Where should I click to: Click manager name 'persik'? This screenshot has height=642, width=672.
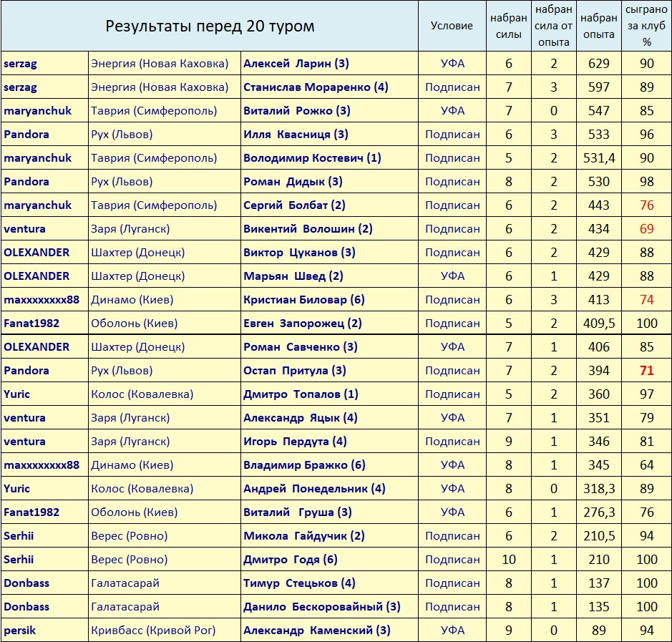20,631
